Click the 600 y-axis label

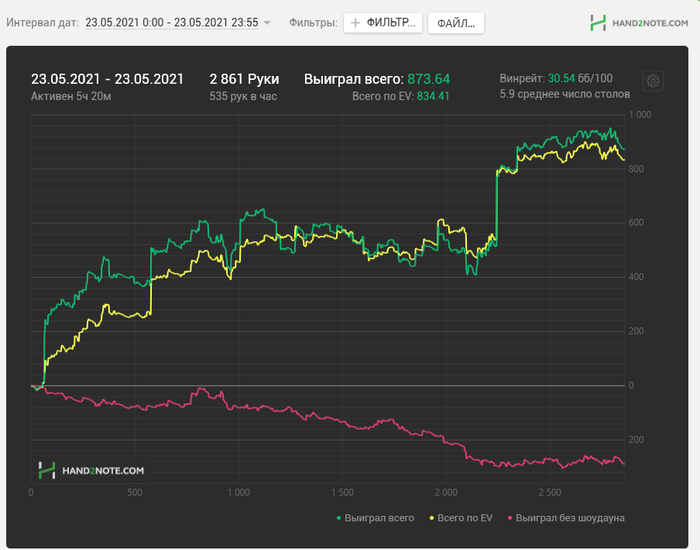click(636, 223)
